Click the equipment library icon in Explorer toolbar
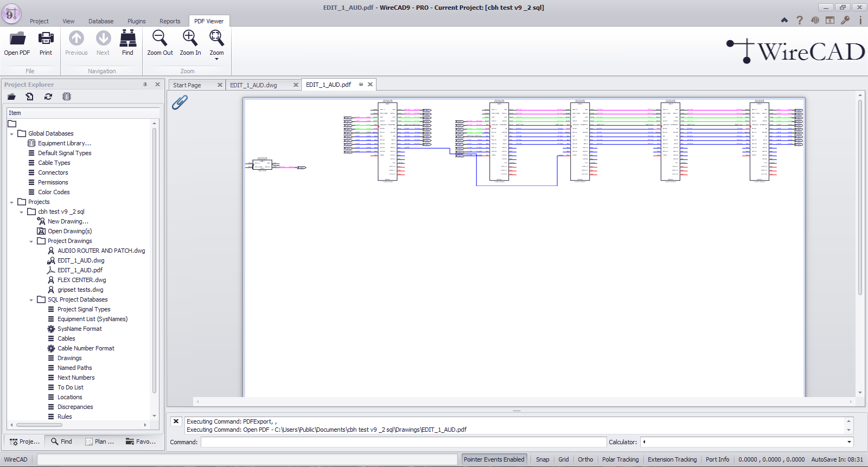The image size is (868, 467). point(67,97)
